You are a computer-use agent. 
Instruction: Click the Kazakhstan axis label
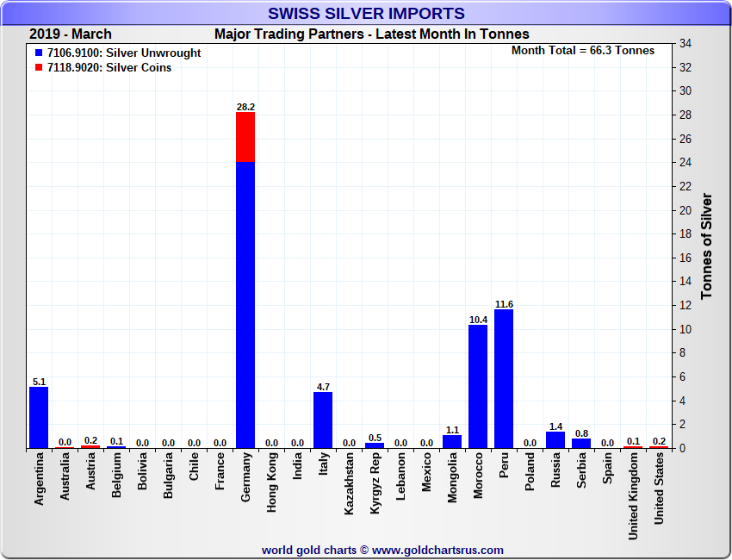point(349,484)
